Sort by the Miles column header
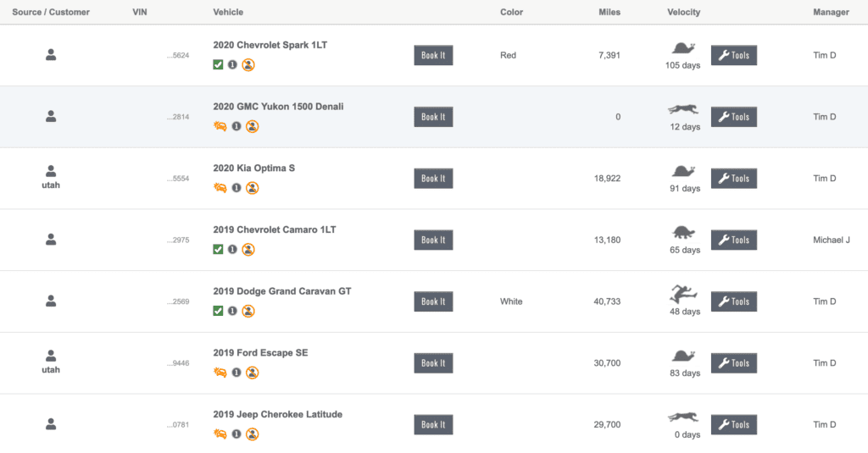 [609, 12]
